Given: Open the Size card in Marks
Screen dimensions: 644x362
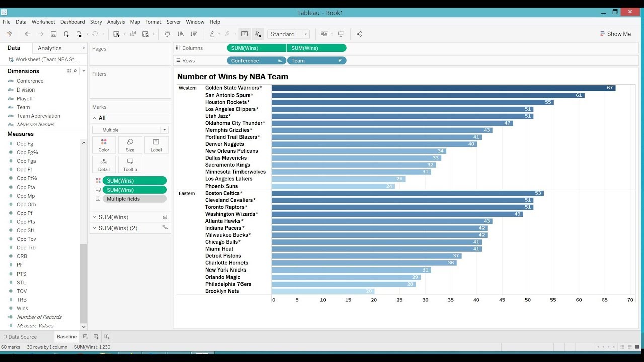Looking at the screenshot, I should (130, 145).
